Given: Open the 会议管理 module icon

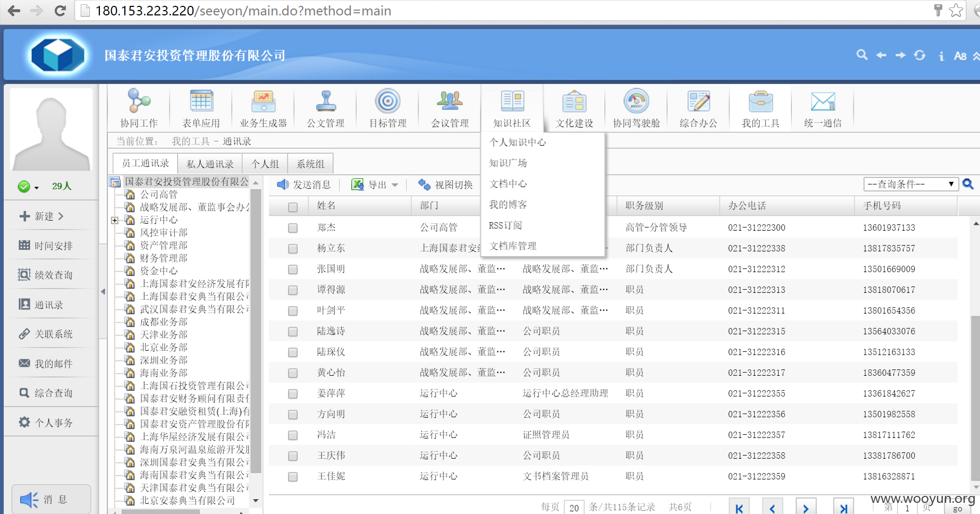Looking at the screenshot, I should 450,101.
